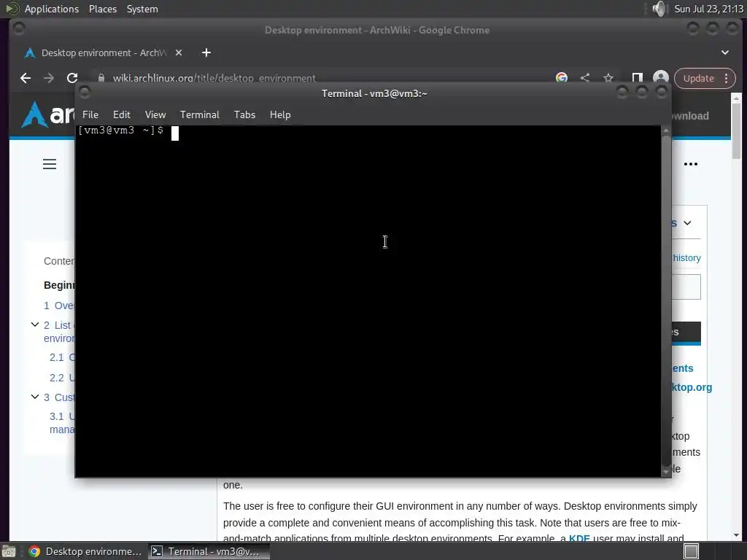Open the Terminal Edit menu
The height and width of the screenshot is (560, 747).
click(x=122, y=114)
